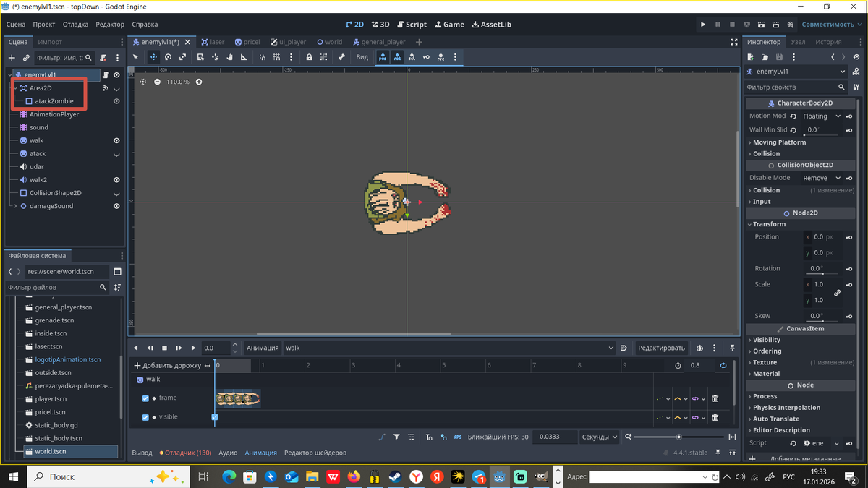Open the Секунды time units dropdown
Viewport: 868px width, 488px height.
click(600, 437)
